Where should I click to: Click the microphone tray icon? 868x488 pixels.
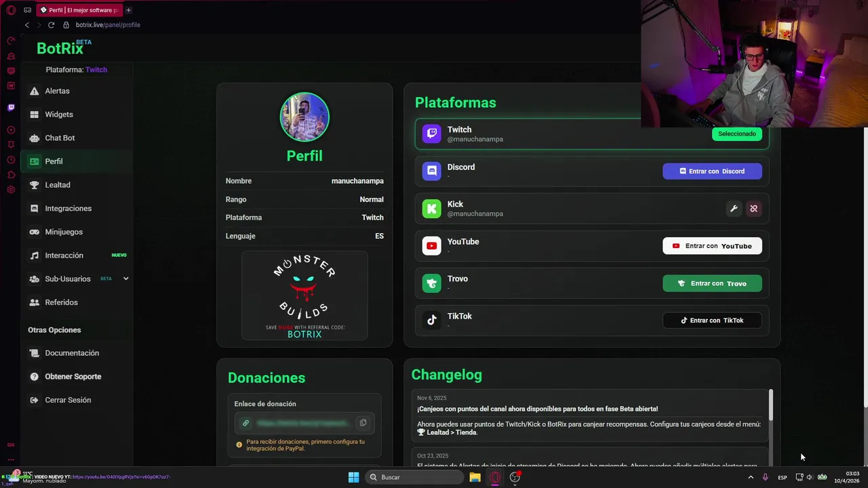point(765,477)
